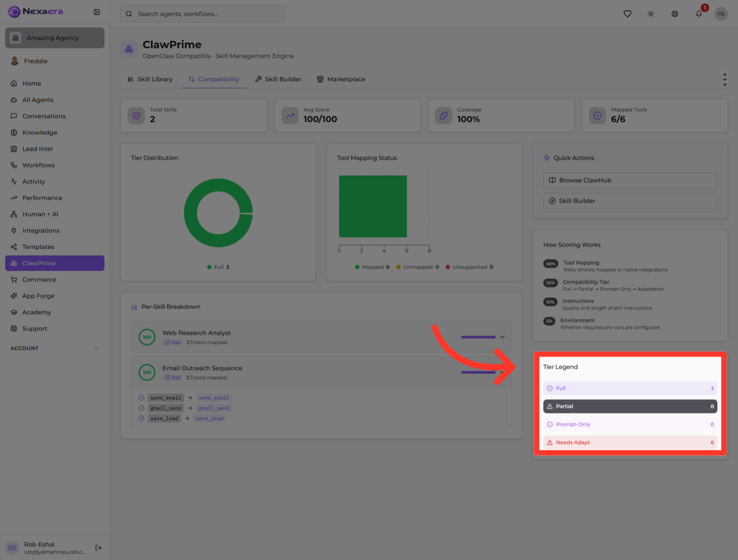Expand the ACCOUNT section
Screen dimensions: 738x560
click(x=55, y=348)
